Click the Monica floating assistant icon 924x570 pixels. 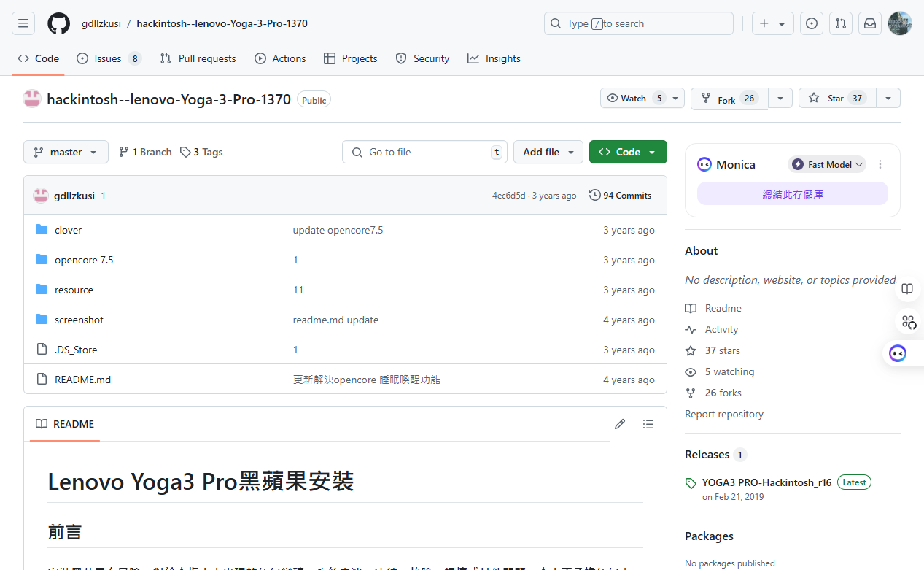pos(898,354)
